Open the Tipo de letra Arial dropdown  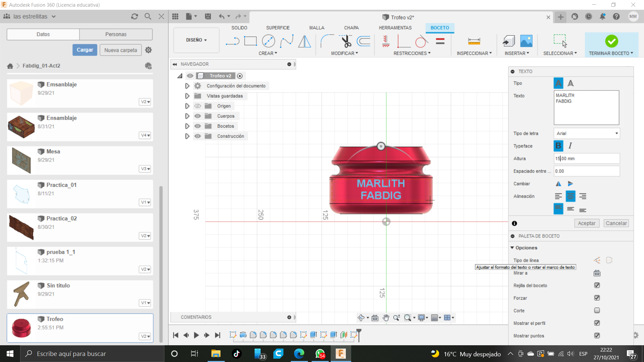click(586, 133)
